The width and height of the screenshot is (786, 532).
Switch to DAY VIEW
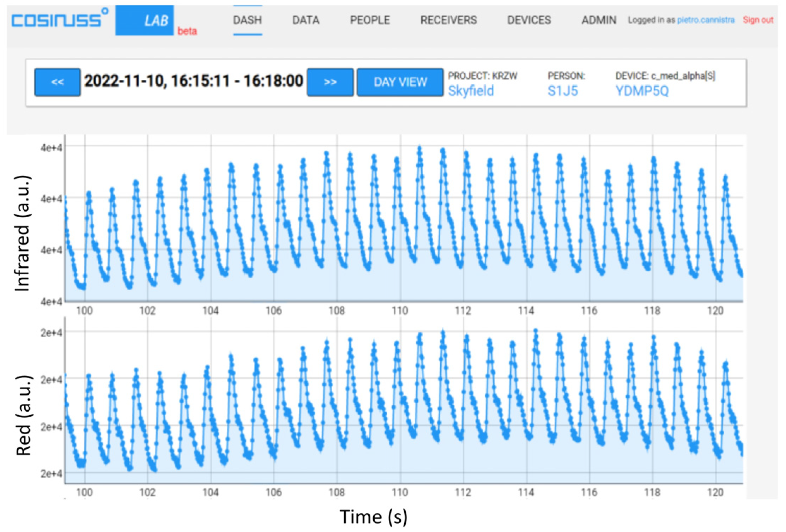tap(400, 82)
